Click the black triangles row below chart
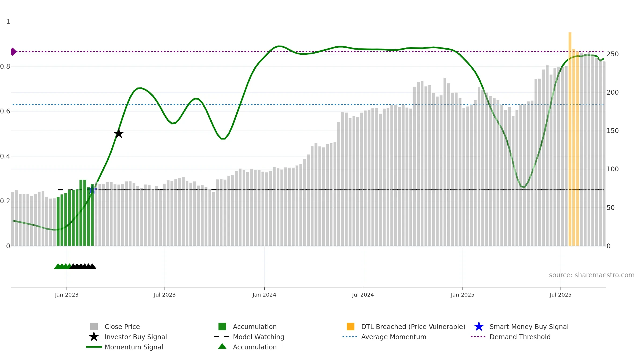This screenshot has height=362, width=644. pyautogui.click(x=83, y=266)
